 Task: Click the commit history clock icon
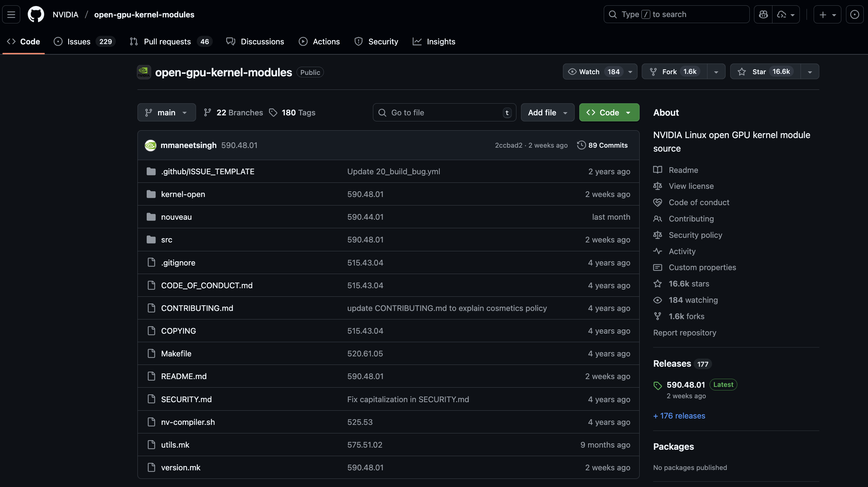pos(581,145)
